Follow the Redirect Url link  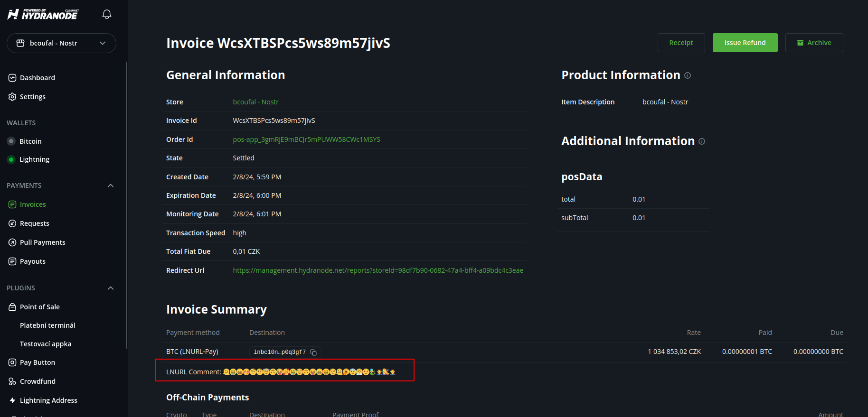(x=377, y=270)
